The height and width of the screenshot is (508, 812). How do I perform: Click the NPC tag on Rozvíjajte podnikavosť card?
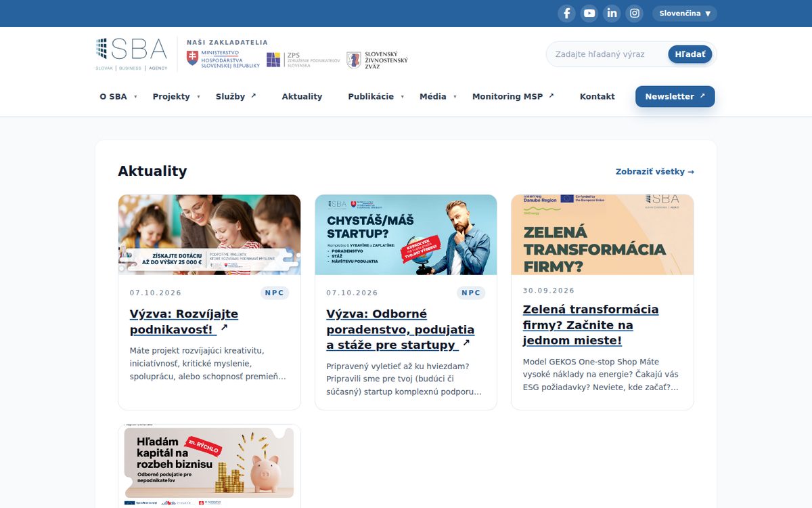point(275,293)
